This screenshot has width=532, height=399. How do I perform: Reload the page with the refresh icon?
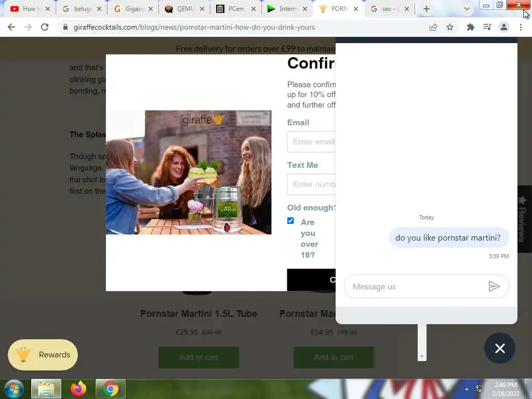click(x=45, y=27)
